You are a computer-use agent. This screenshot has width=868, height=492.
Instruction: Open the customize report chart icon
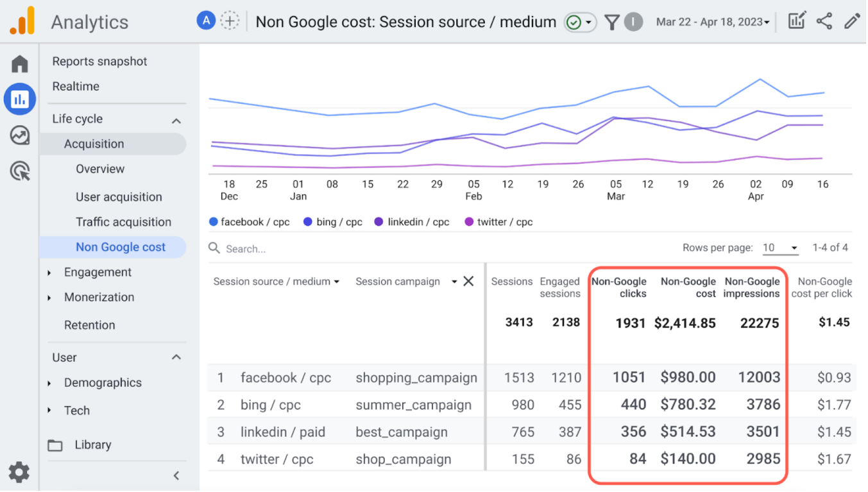[796, 21]
